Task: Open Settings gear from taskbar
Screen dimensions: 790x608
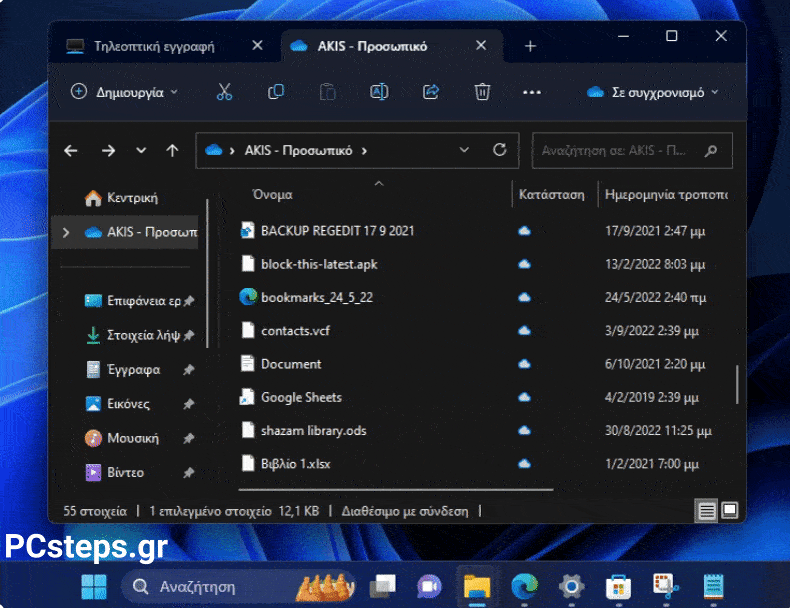Action: [x=571, y=586]
